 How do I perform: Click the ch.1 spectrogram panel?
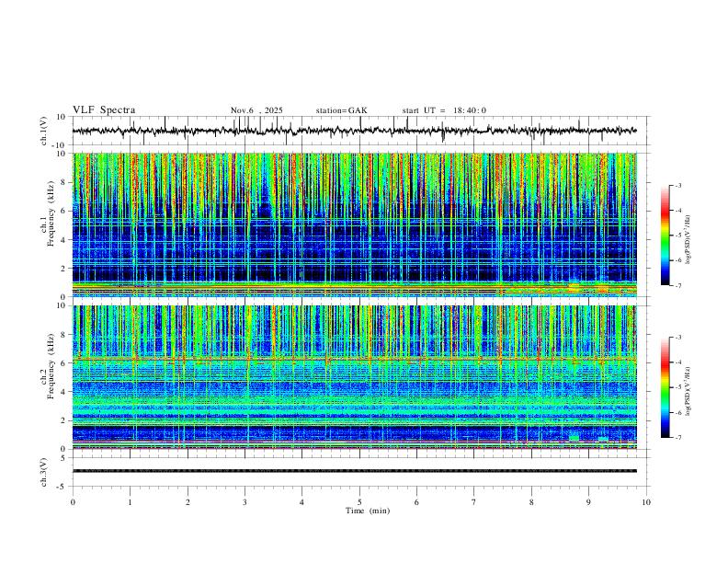[x=354, y=224]
